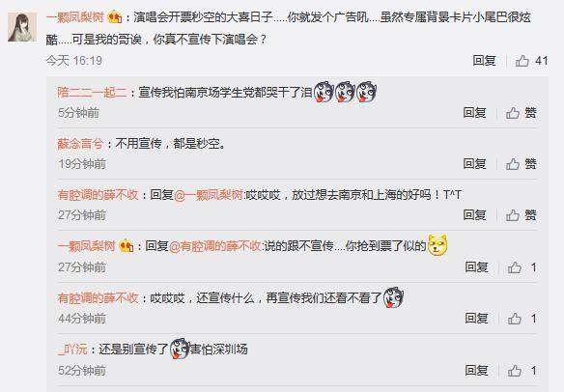Image resolution: width=564 pixels, height=392 pixels.
Task: Click 有腔调的薛不收 username on 44分钟前 reply
Action: coord(98,297)
